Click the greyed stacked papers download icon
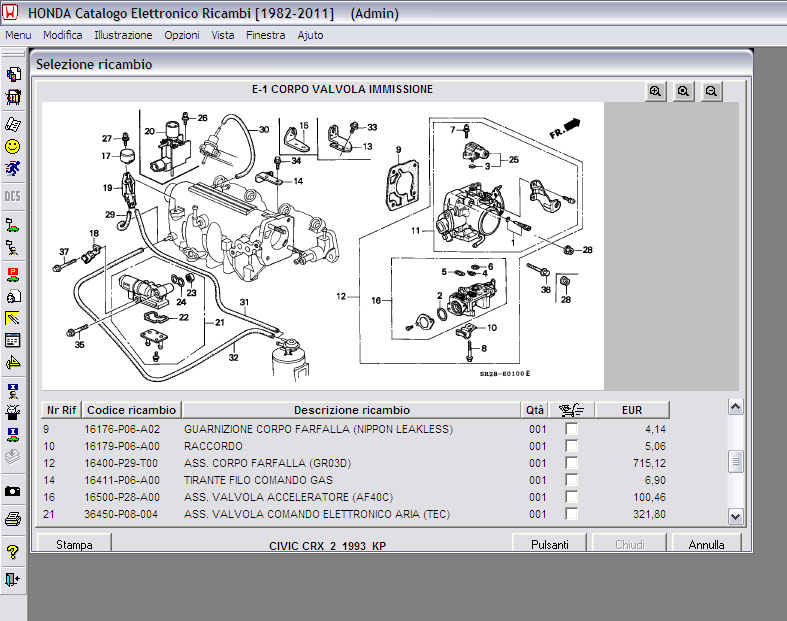This screenshot has height=621, width=787. pos(13,456)
